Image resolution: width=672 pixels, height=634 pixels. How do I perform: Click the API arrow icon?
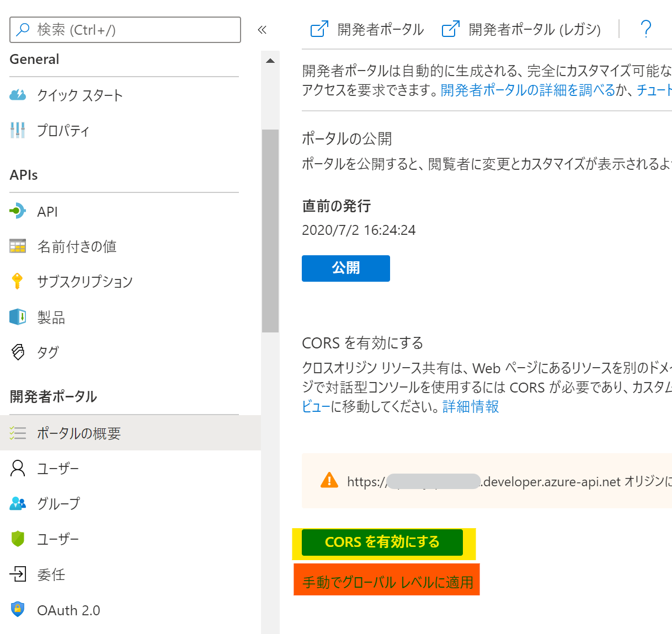tap(18, 211)
